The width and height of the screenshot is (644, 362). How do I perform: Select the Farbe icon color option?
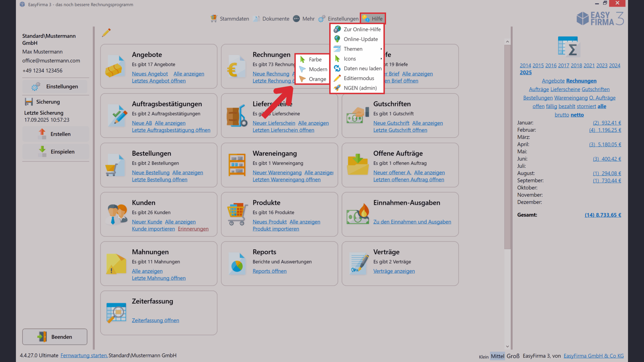[315, 60]
